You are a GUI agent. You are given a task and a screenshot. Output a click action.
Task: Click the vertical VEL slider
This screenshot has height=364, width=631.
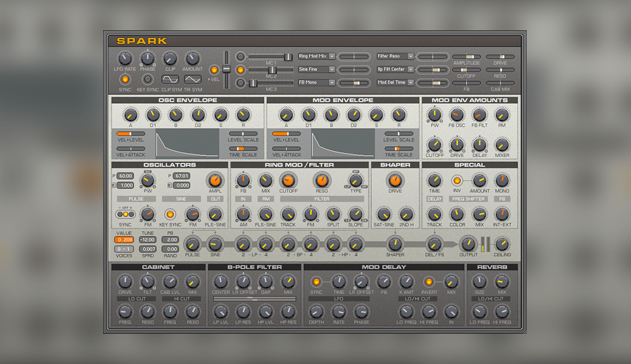tap(226, 70)
